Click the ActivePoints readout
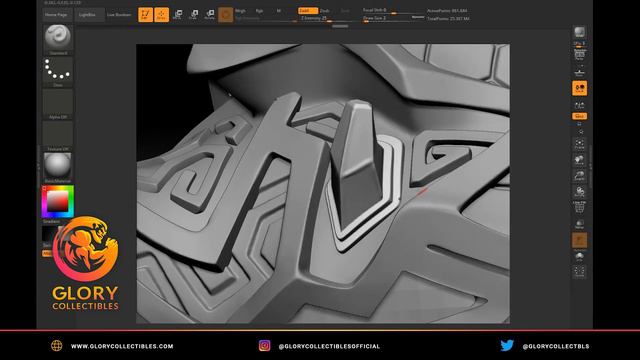This screenshot has width=640, height=360. [x=447, y=11]
